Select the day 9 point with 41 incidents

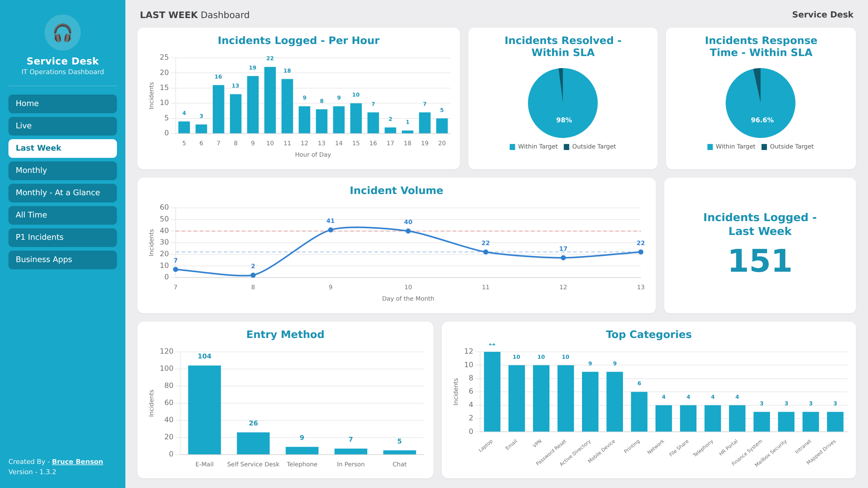coord(331,230)
